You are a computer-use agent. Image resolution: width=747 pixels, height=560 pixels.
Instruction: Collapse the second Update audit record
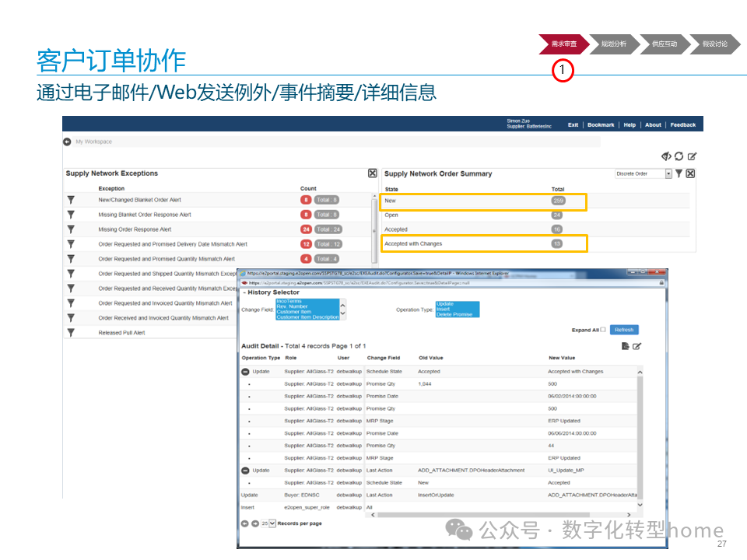coord(245,471)
